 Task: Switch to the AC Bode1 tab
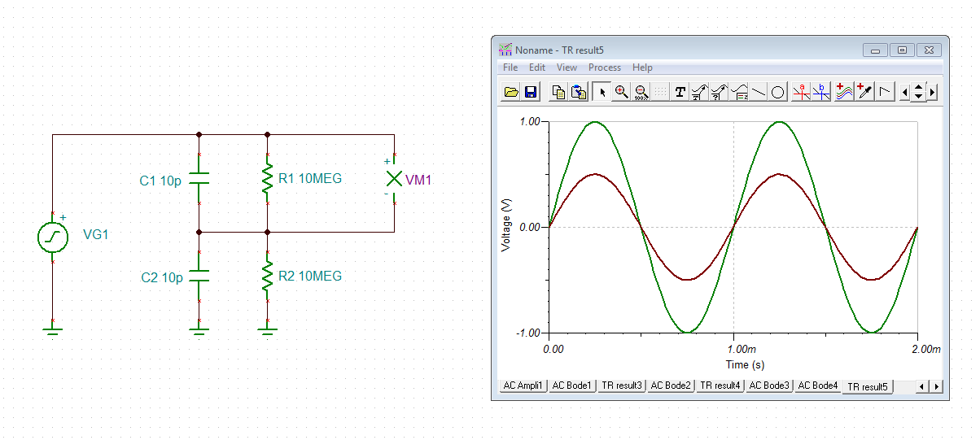click(572, 386)
